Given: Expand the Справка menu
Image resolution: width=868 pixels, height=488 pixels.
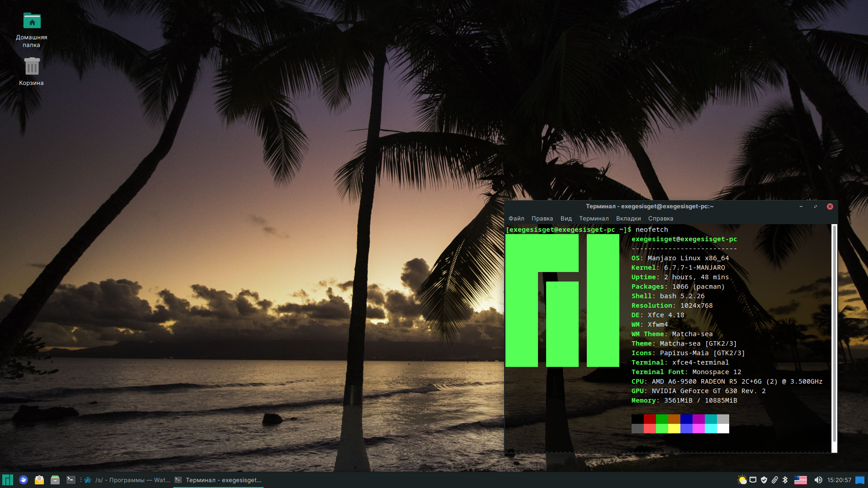Looking at the screenshot, I should click(660, 219).
